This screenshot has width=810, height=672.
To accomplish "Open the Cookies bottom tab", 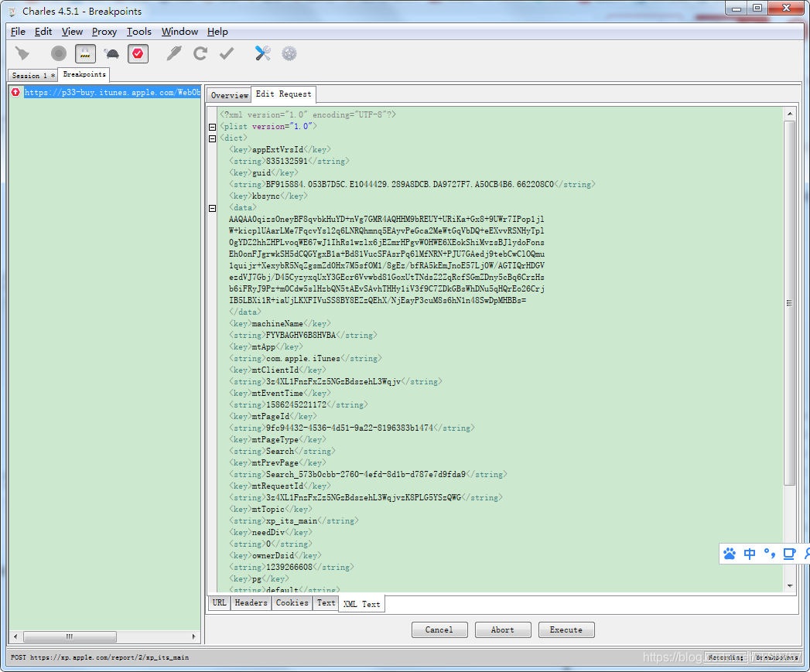I will (x=292, y=602).
